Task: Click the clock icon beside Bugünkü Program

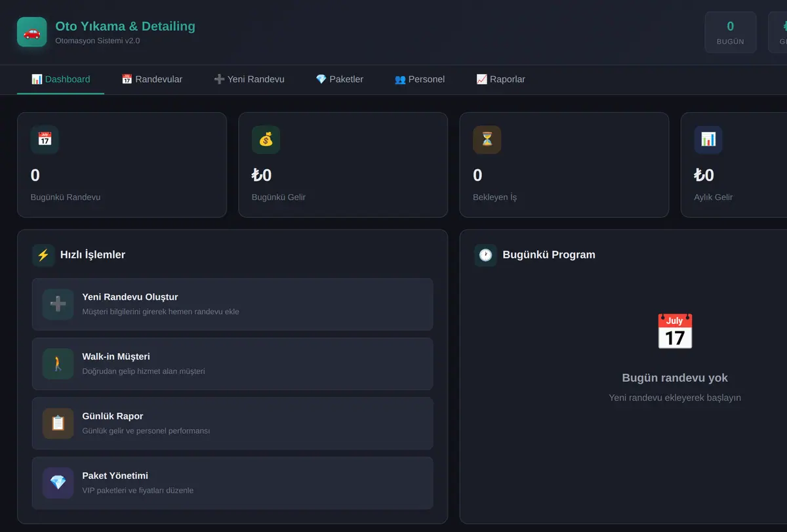Action: [485, 255]
